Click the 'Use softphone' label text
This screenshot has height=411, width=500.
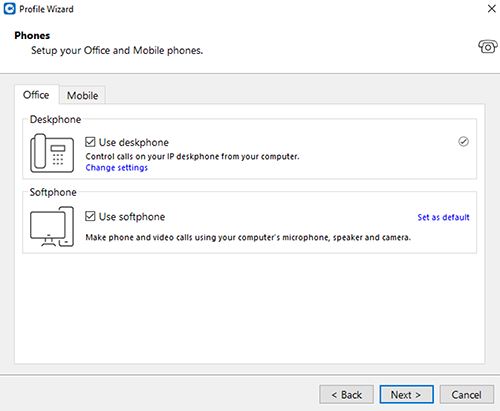132,217
